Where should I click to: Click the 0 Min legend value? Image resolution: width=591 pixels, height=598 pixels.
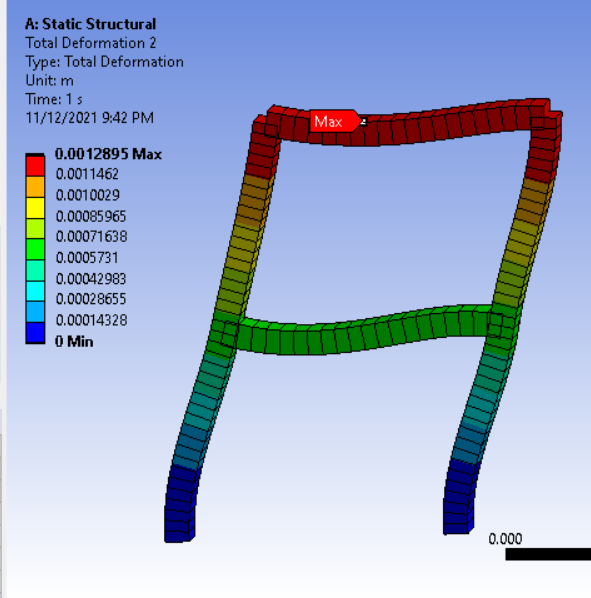tap(74, 341)
